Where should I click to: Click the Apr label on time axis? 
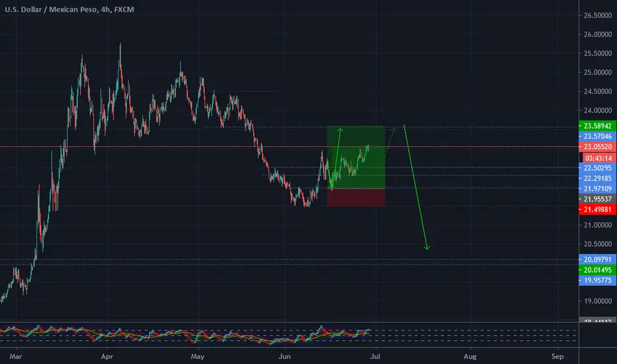(107, 357)
